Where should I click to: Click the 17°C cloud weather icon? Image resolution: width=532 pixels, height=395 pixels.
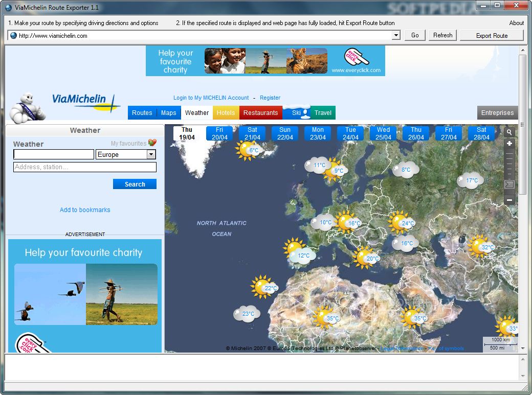[470, 181]
